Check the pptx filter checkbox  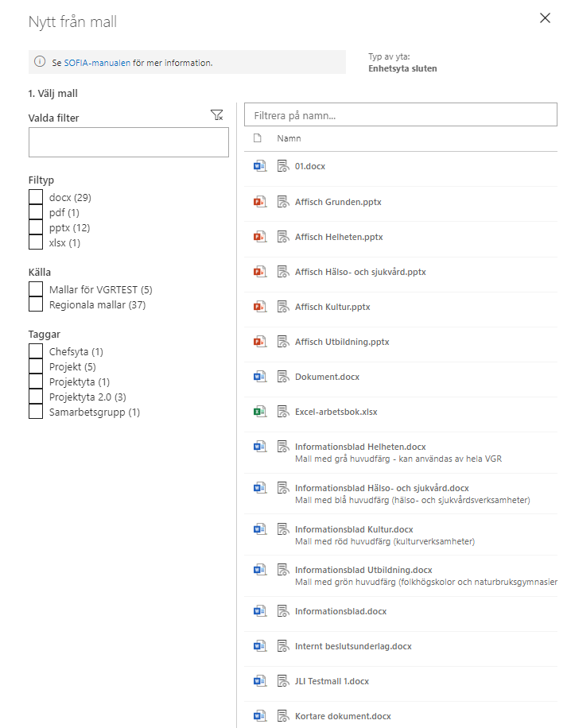tap(36, 227)
